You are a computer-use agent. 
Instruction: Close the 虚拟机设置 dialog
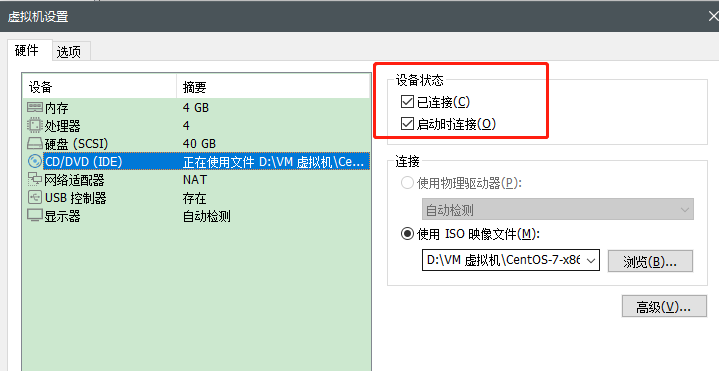[712, 16]
